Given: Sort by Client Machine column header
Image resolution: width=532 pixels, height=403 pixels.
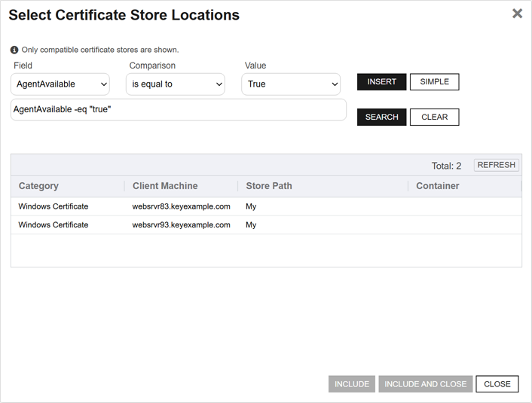Looking at the screenshot, I should 165,186.
